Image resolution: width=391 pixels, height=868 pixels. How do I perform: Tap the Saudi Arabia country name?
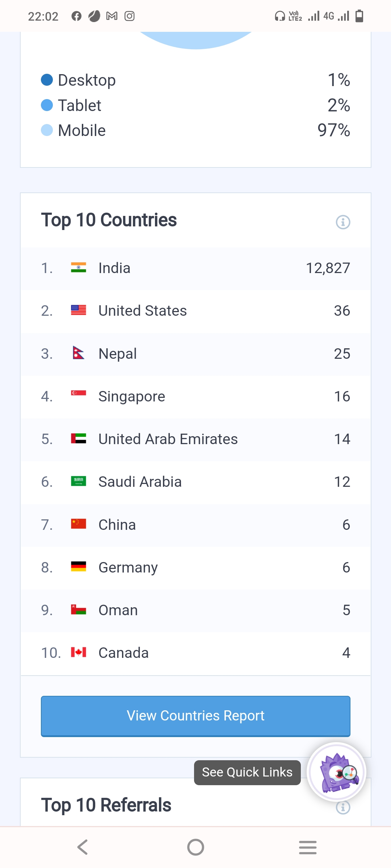coord(140,482)
